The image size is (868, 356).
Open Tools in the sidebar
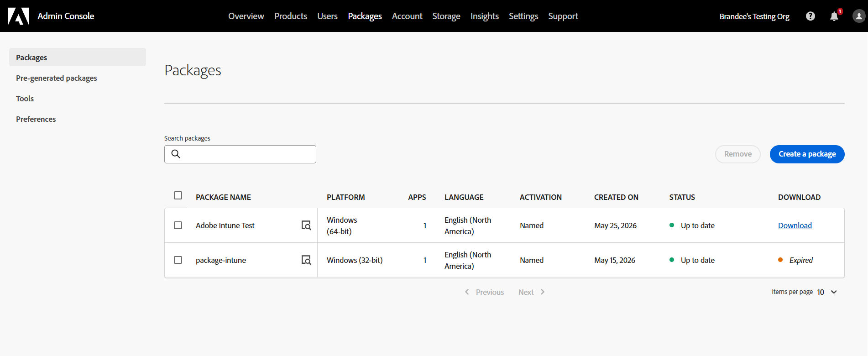coord(25,99)
